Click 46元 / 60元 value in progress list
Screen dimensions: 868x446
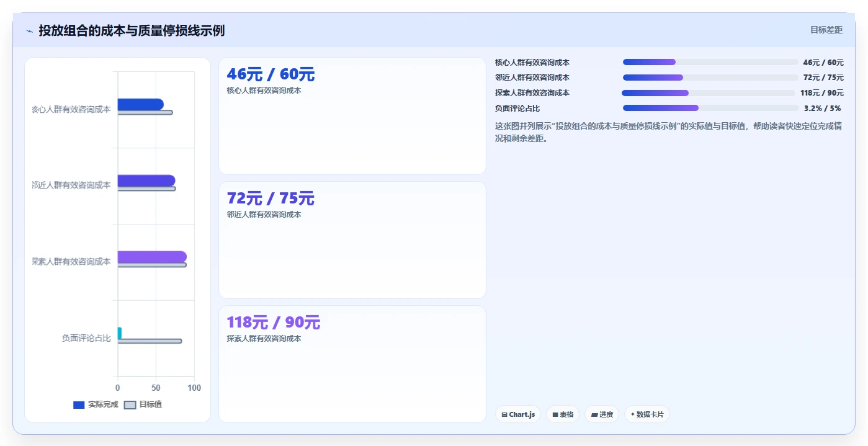[823, 63]
